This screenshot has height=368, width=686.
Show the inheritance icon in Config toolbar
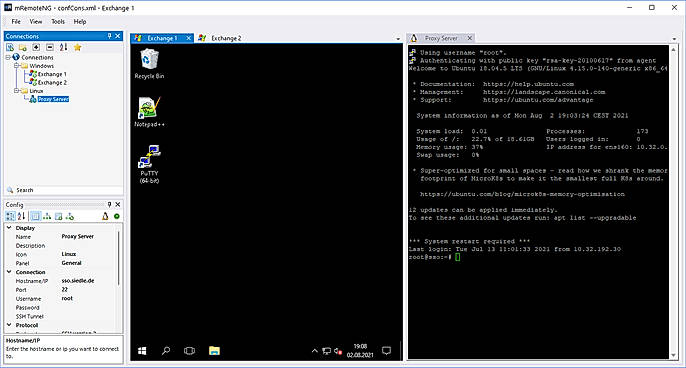click(x=47, y=216)
